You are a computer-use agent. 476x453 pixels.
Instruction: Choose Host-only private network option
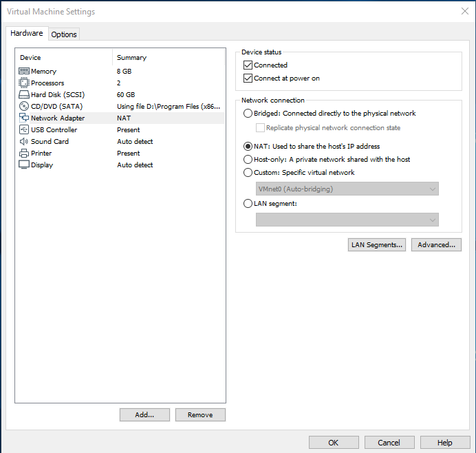click(248, 159)
